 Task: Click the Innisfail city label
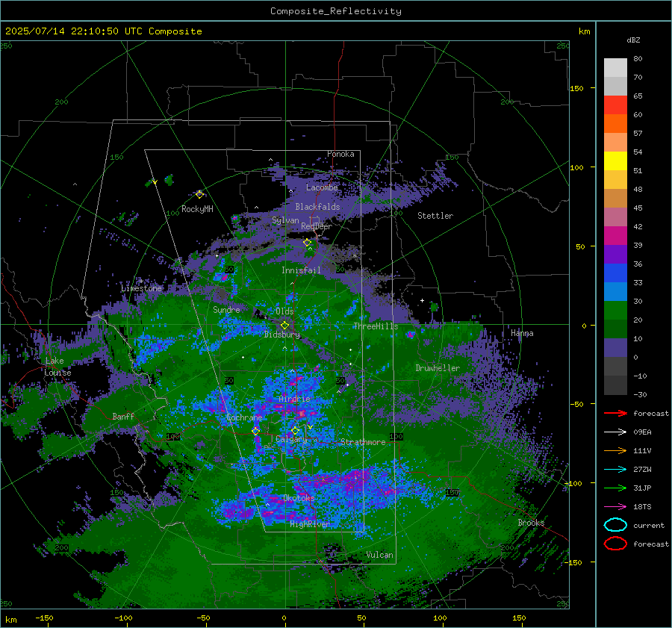point(301,270)
